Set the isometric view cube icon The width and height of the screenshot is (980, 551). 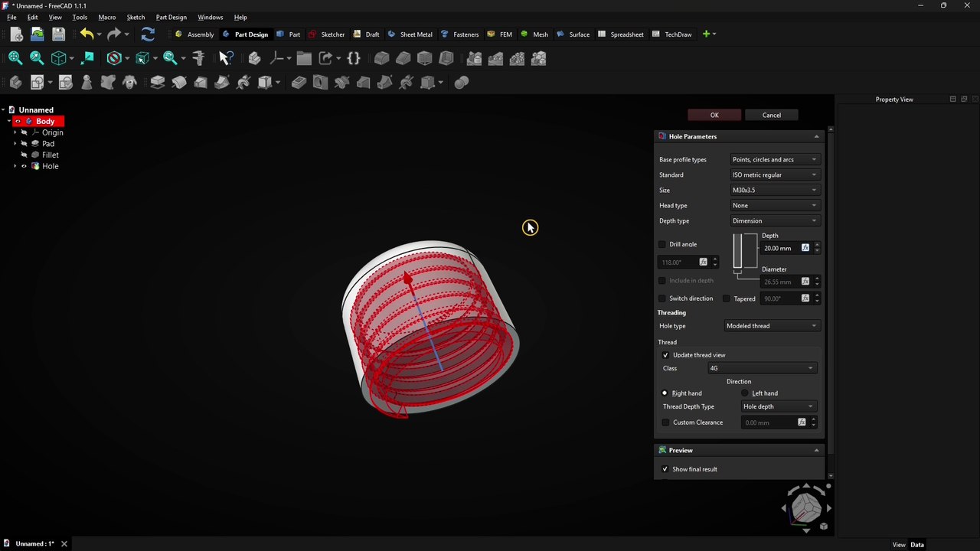[x=58, y=58]
